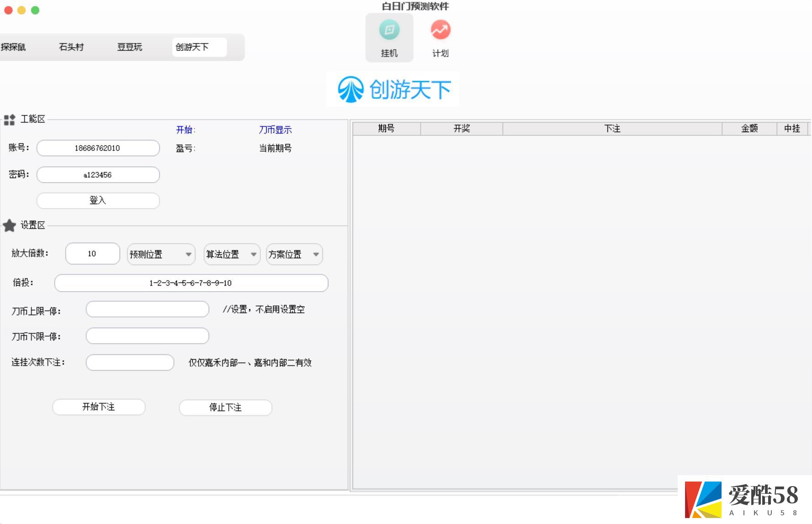
Task: Click the 当前期号 label
Action: [x=275, y=148]
